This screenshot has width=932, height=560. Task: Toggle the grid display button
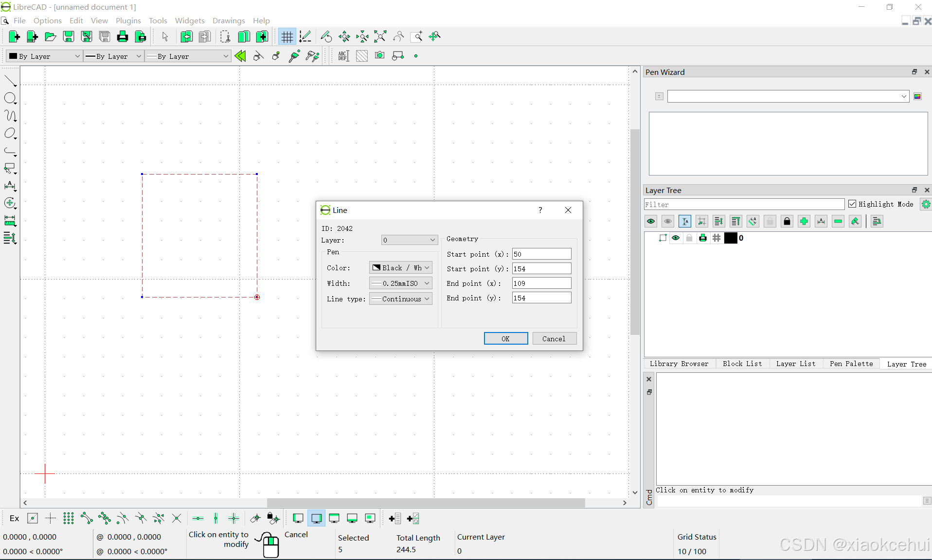[287, 36]
